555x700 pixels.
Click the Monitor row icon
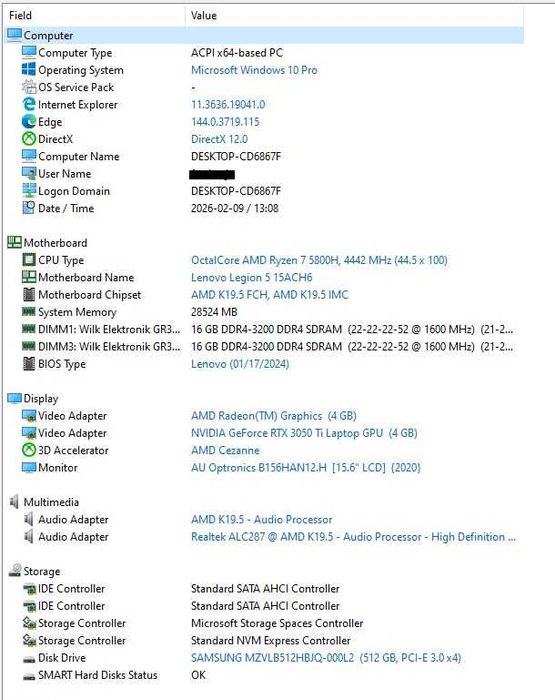[x=29, y=467]
